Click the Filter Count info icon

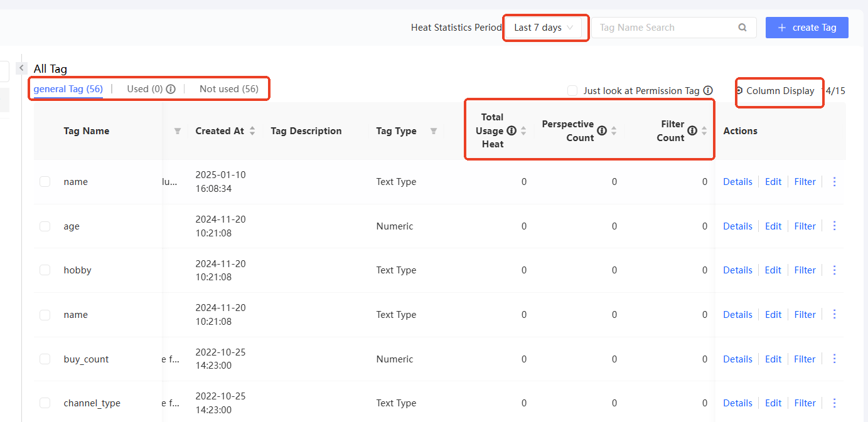(692, 131)
